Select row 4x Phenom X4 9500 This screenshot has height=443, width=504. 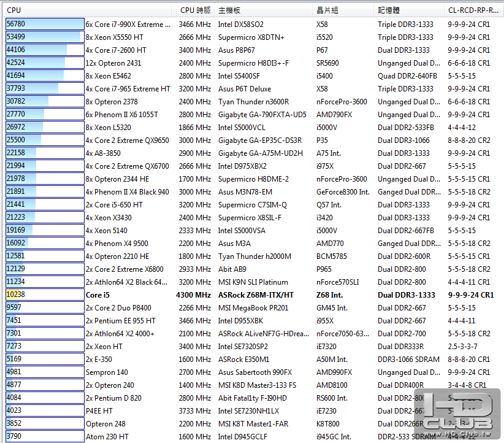[254, 243]
